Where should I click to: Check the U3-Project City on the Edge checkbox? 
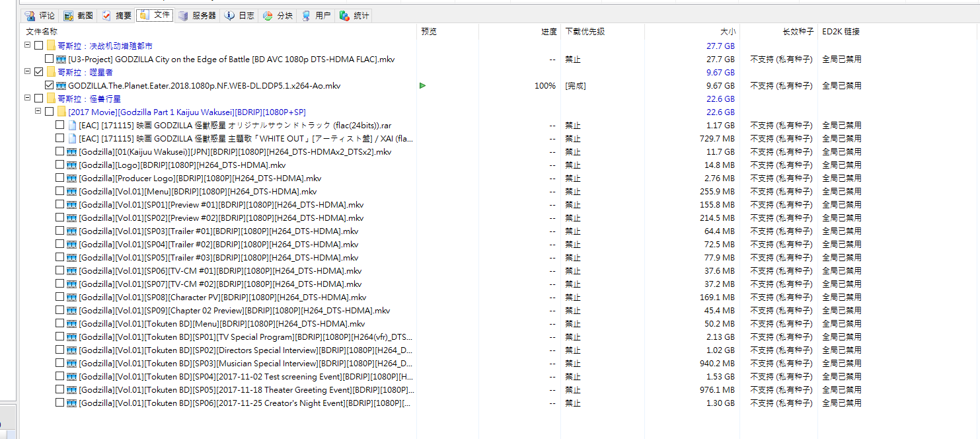click(49, 60)
